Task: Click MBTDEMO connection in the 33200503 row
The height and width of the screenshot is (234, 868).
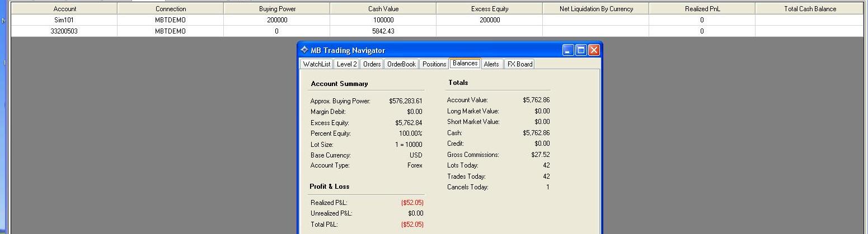Action: [x=171, y=31]
